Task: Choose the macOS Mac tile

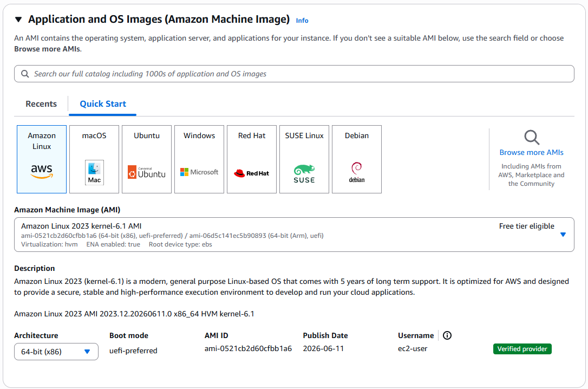Action: click(94, 159)
